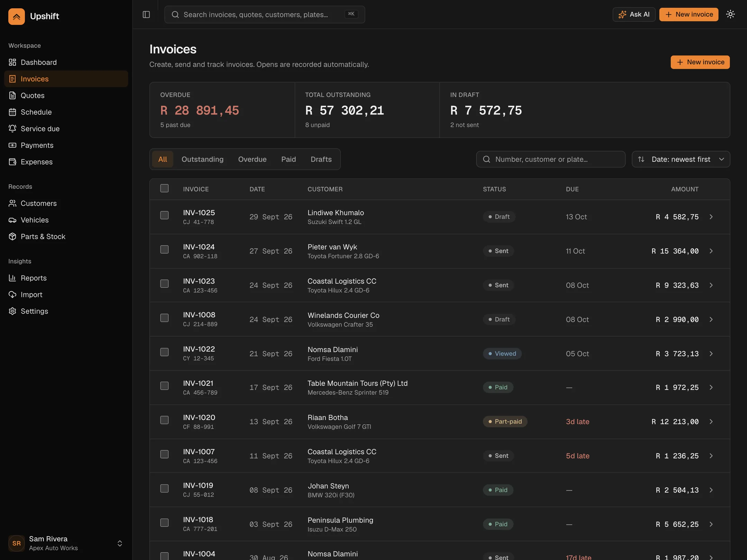The image size is (747, 560).
Task: Click customer name Johan Steyn
Action: click(328, 486)
